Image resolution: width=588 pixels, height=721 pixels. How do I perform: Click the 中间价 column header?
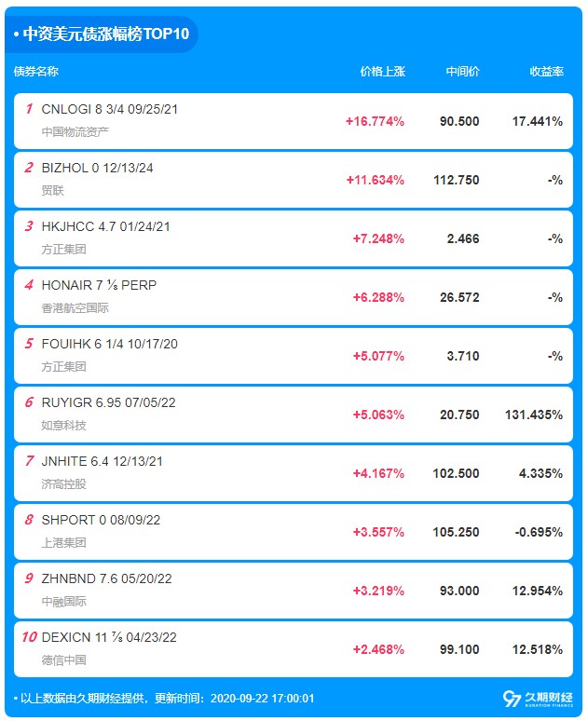point(462,72)
